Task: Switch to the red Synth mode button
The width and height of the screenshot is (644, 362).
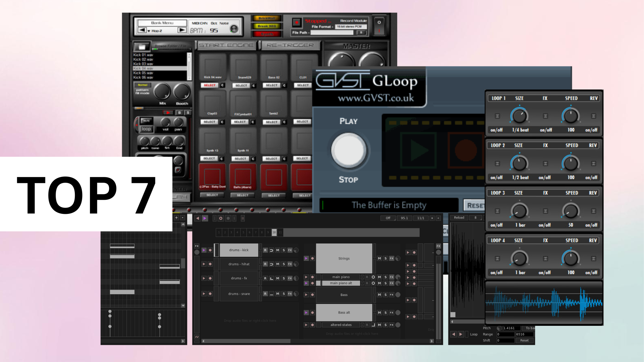Action: [x=267, y=34]
